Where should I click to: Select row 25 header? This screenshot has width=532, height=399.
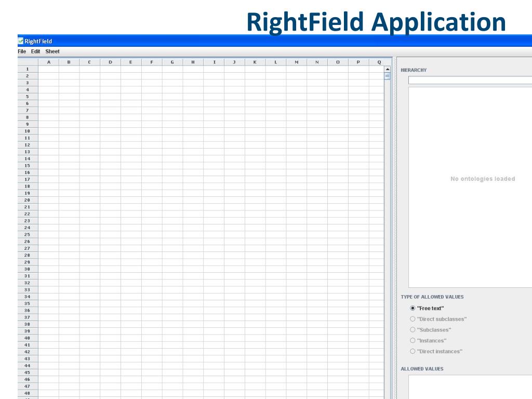click(x=28, y=234)
